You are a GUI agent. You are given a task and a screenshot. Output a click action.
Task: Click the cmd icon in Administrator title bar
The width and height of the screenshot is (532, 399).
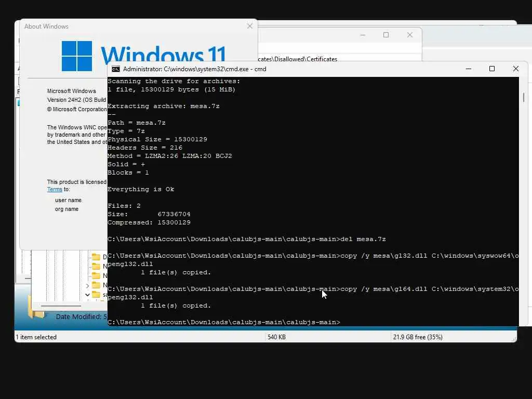click(116, 69)
